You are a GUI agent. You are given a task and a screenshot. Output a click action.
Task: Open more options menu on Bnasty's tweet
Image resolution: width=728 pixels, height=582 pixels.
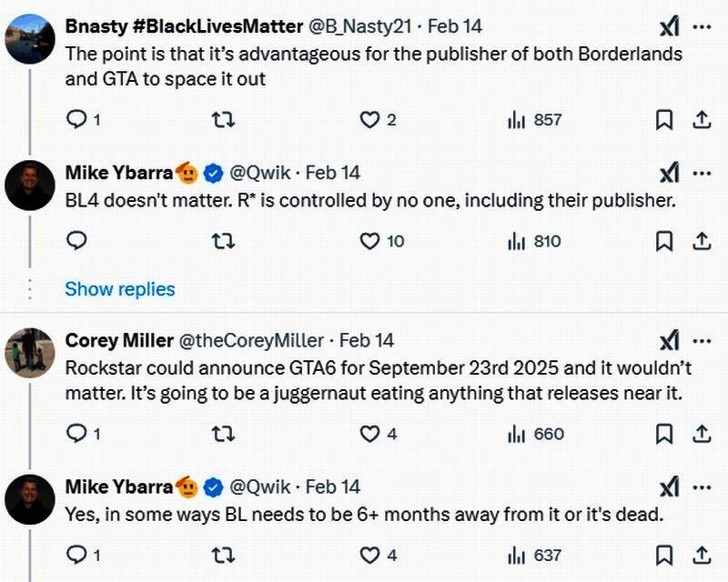pos(702,26)
